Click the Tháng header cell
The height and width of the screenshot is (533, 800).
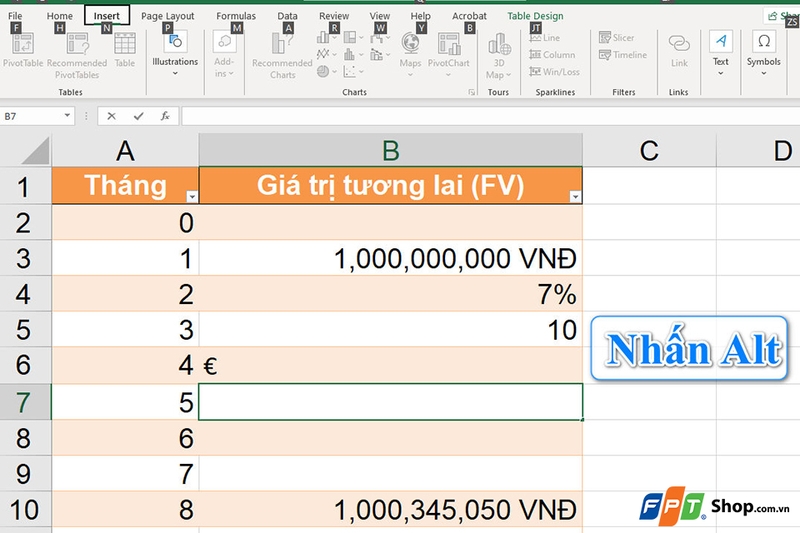point(125,186)
